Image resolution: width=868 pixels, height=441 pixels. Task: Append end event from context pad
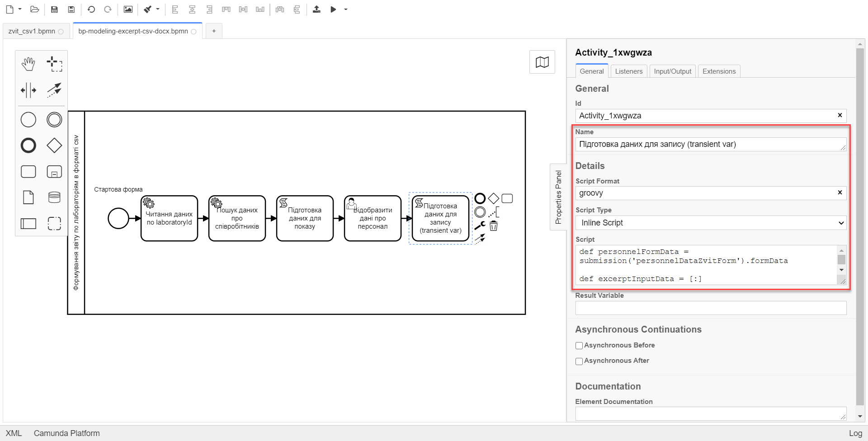point(480,198)
